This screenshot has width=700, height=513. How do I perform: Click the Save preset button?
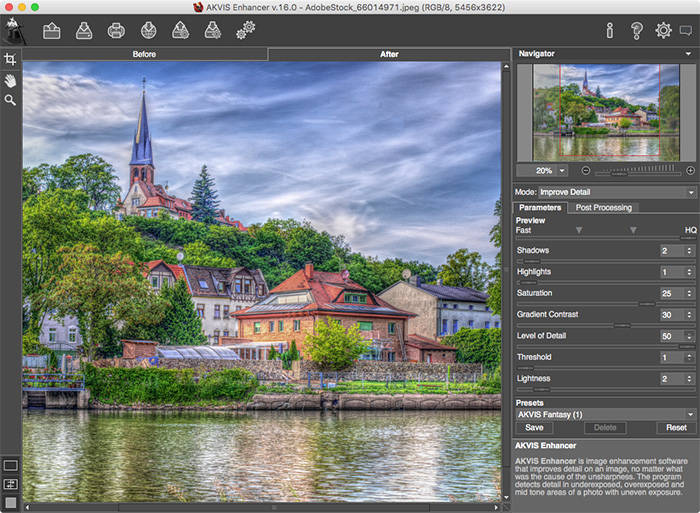534,428
